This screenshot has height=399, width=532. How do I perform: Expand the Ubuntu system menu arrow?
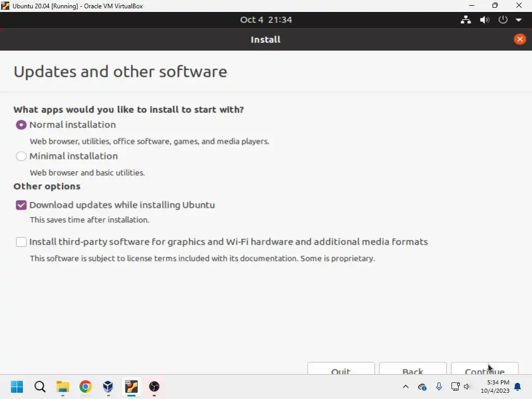[519, 20]
